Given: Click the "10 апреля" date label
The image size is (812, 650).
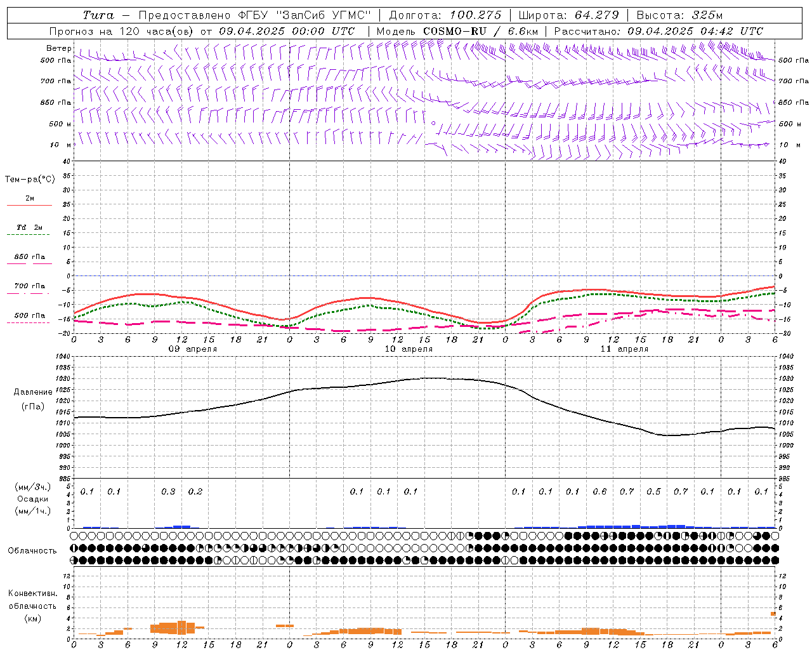Looking at the screenshot, I should [409, 349].
